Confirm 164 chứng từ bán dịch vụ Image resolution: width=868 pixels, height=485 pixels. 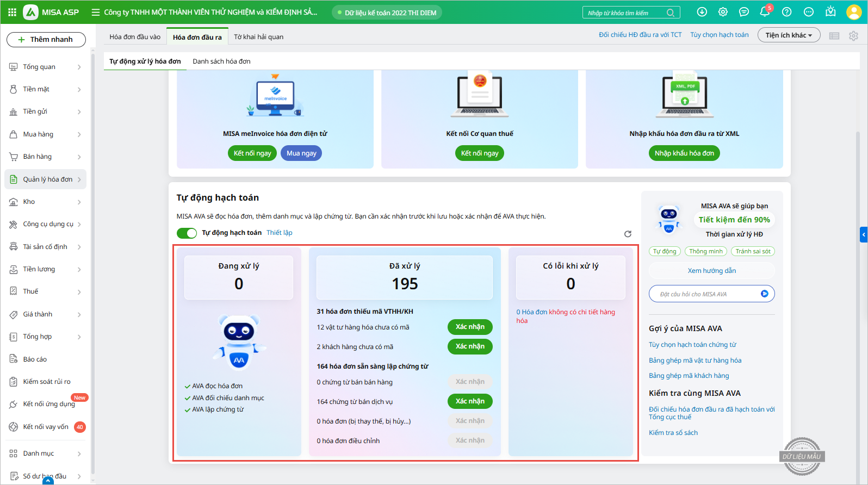[470, 401]
